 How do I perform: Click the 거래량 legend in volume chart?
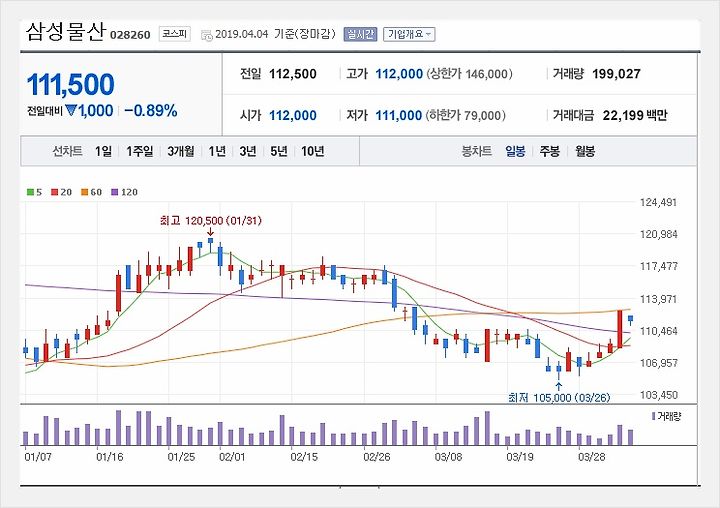666,417
